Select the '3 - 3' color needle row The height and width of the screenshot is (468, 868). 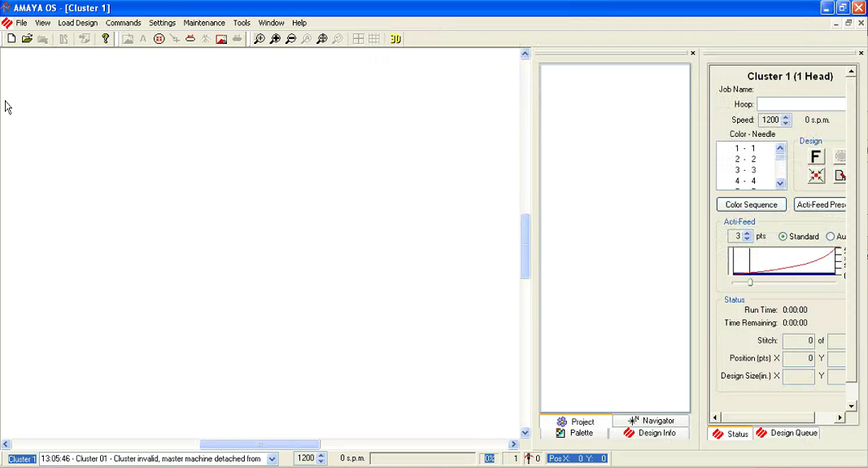[746, 170]
